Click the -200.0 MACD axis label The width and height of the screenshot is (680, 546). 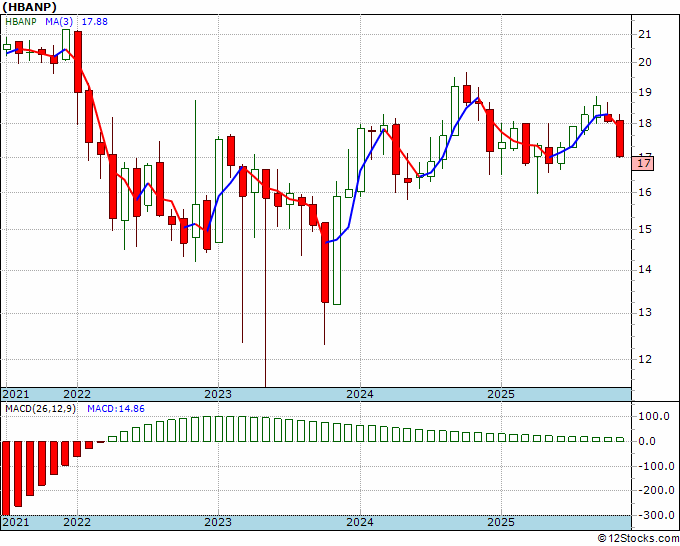point(655,490)
